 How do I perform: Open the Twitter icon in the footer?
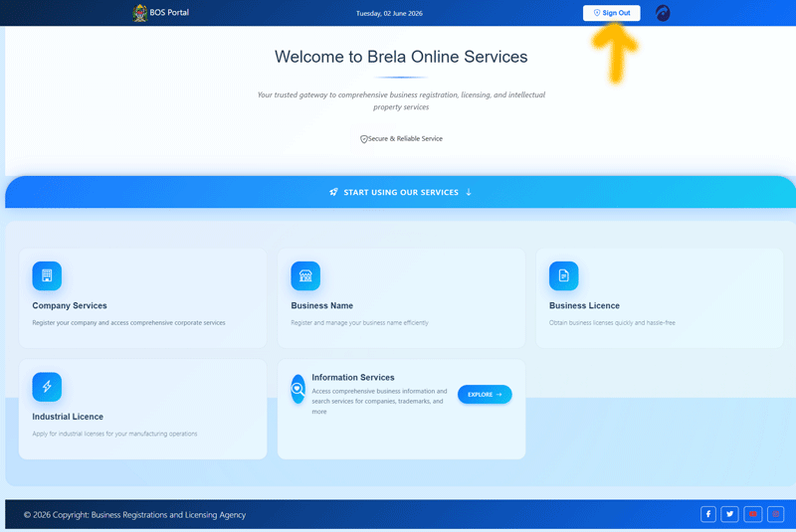tap(729, 514)
